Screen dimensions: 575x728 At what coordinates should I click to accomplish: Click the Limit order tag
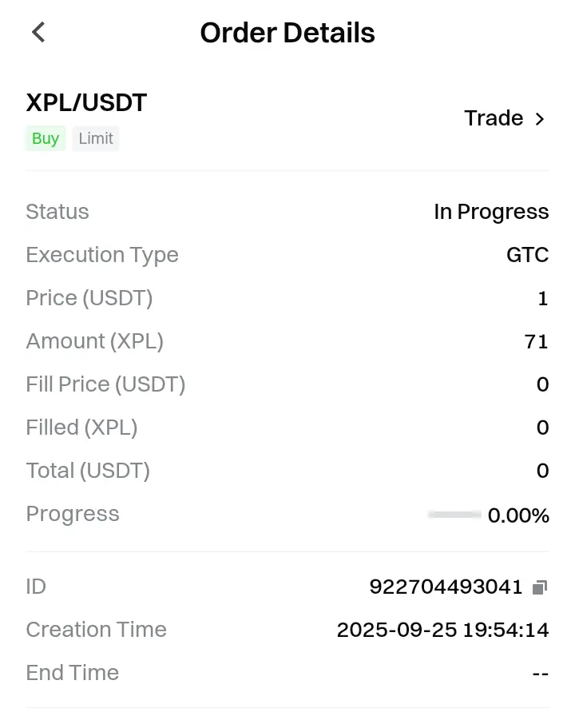pyautogui.click(x=96, y=138)
